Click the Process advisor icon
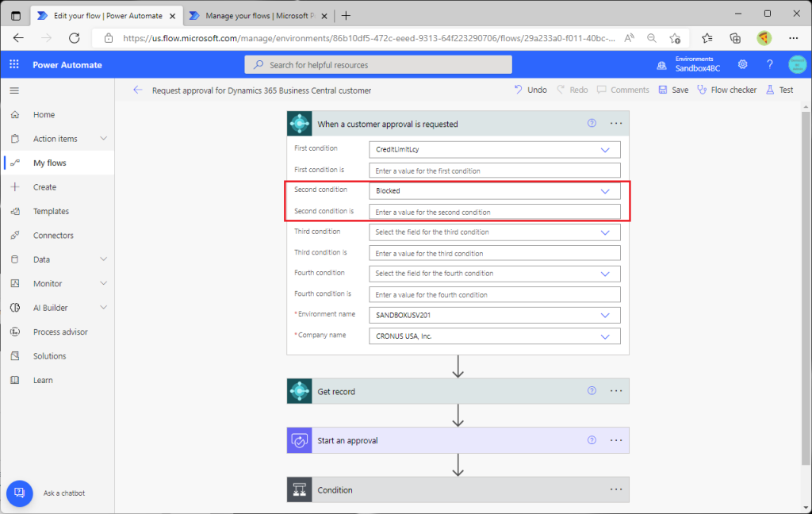 click(x=15, y=332)
